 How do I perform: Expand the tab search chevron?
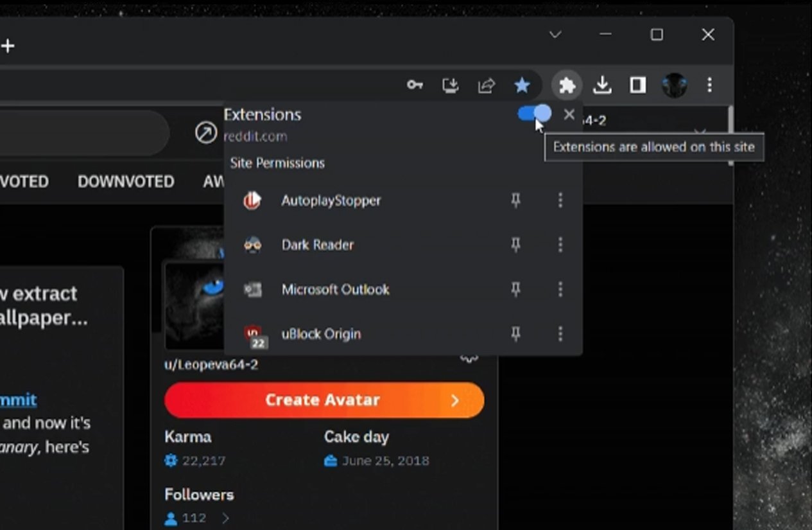point(555,35)
